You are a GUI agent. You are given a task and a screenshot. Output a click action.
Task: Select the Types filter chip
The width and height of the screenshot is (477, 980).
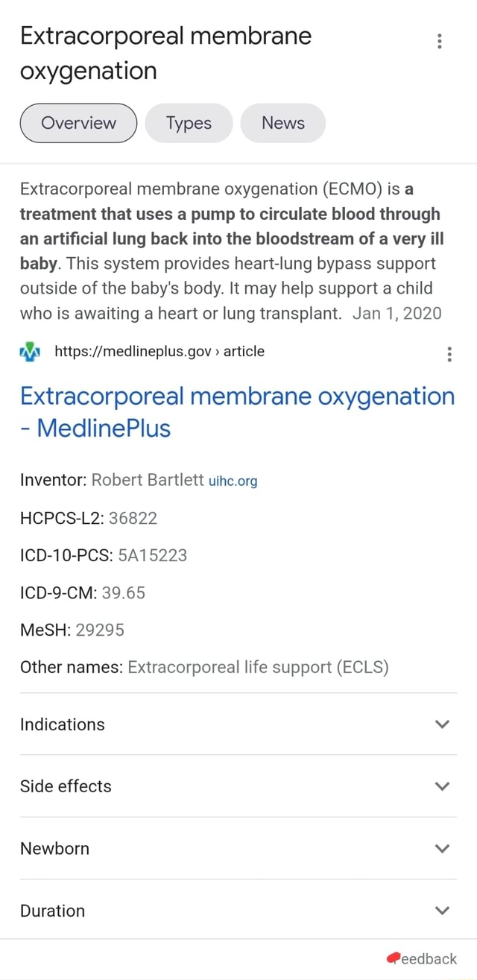[188, 123]
